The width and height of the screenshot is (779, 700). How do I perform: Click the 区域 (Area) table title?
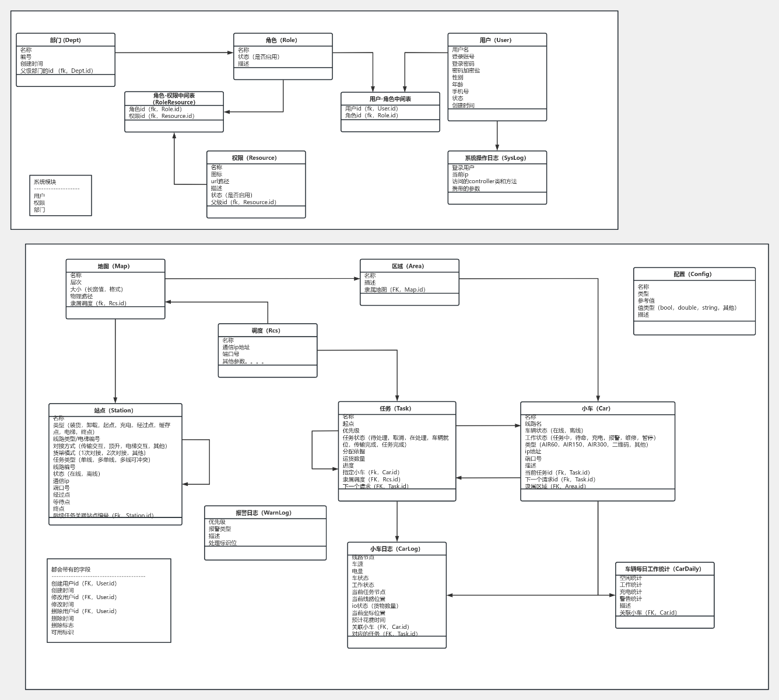pyautogui.click(x=409, y=266)
